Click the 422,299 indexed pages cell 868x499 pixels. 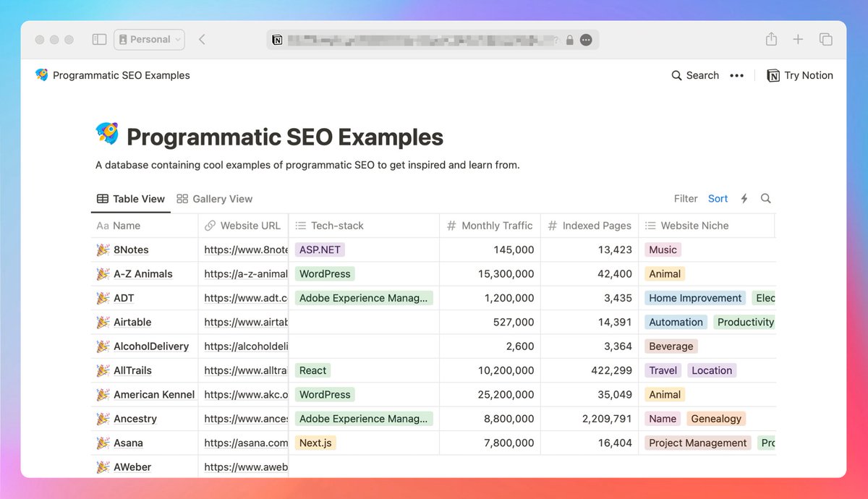coord(590,370)
